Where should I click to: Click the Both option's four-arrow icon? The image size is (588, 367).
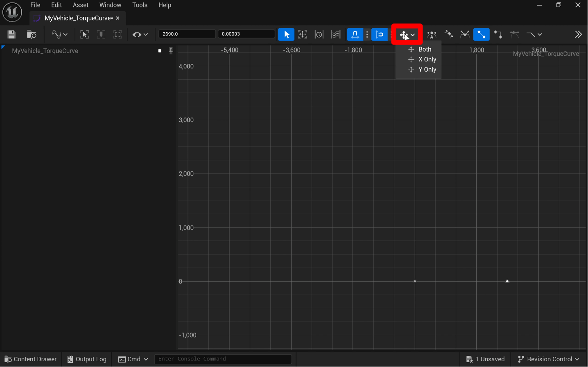point(411,49)
